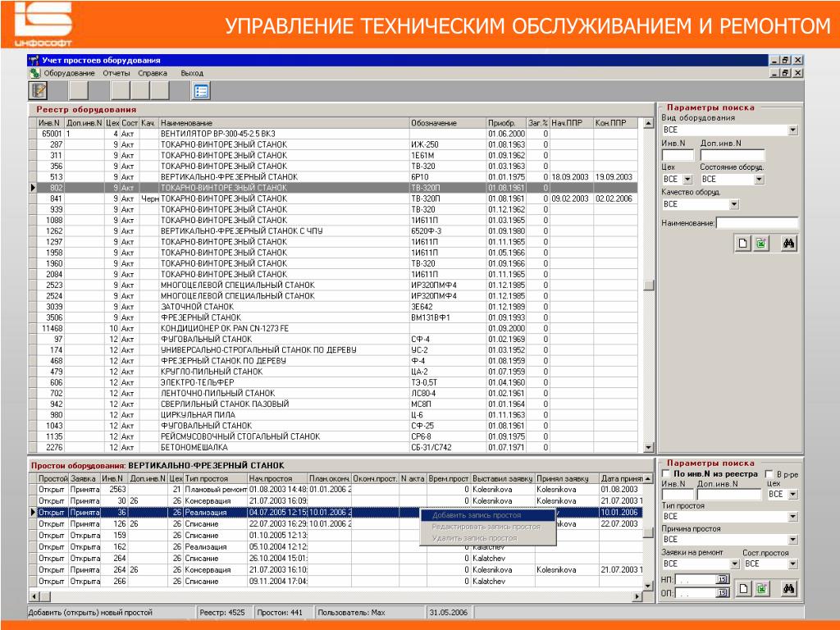840x630 pixels.
Task: Choose 'Удалить запись простоя' from context menu
Action: tap(488, 538)
